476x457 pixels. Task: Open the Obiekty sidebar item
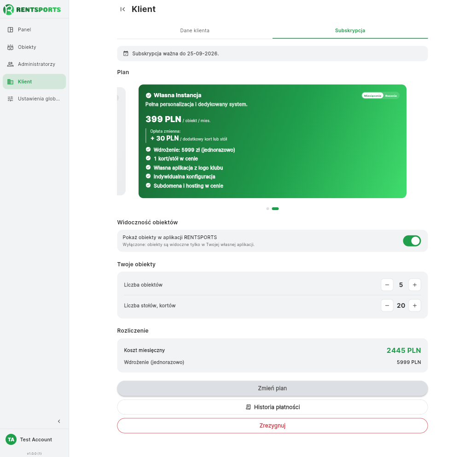point(35,47)
